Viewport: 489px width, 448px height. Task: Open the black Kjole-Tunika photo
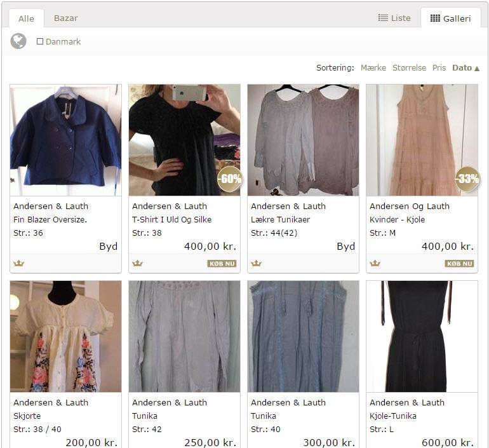pyautogui.click(x=422, y=336)
